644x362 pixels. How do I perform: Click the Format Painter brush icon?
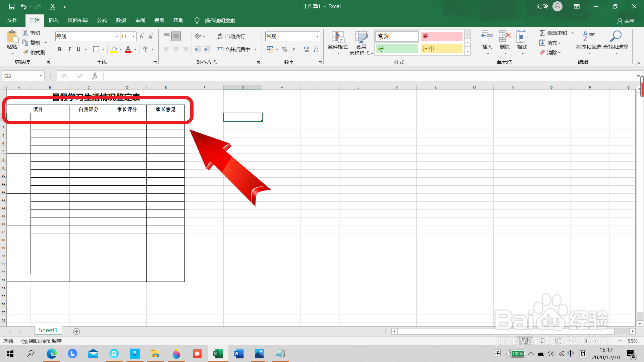click(x=26, y=52)
